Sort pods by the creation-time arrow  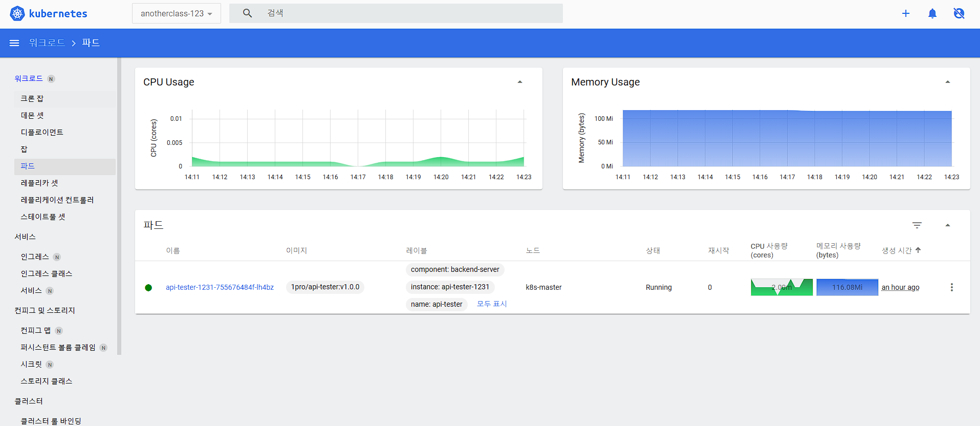coord(918,250)
